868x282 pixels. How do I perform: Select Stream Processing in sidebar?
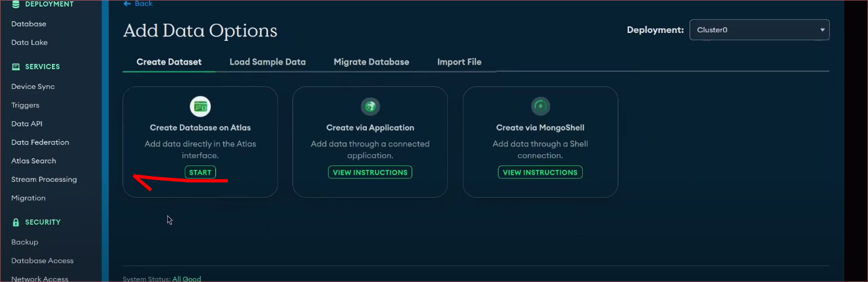(44, 179)
